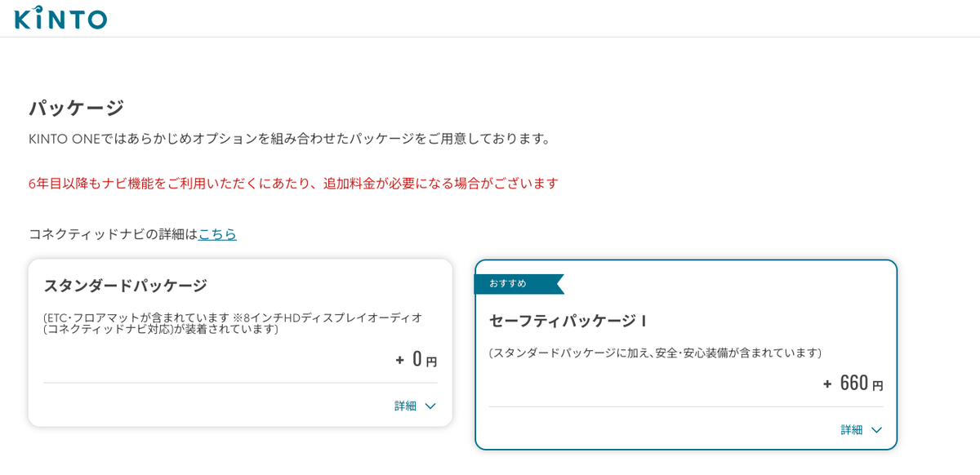Click the red navigation fee notice text
The width and height of the screenshot is (980, 475).
click(x=294, y=183)
